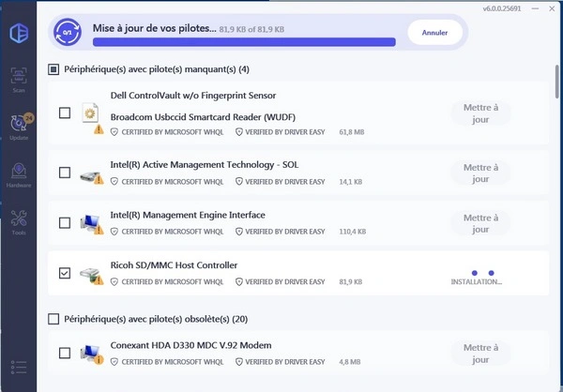Click the driver update progress bar
This screenshot has height=392, width=563.
pos(244,41)
